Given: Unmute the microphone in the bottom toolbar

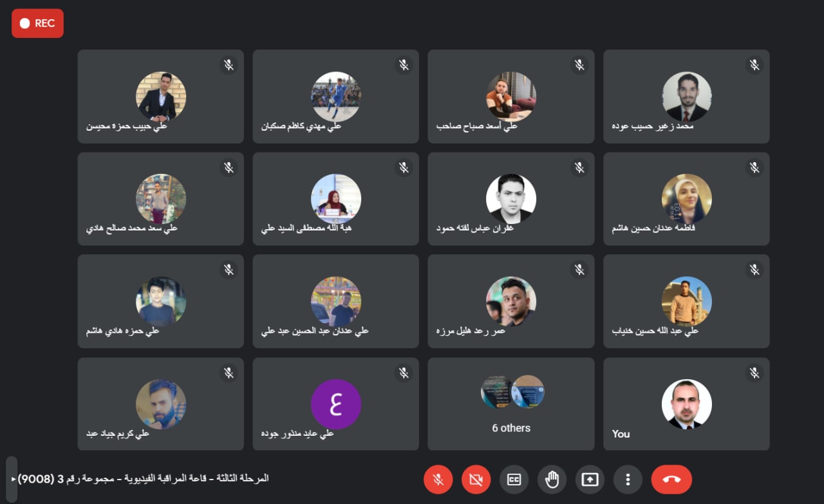Looking at the screenshot, I should (x=438, y=480).
